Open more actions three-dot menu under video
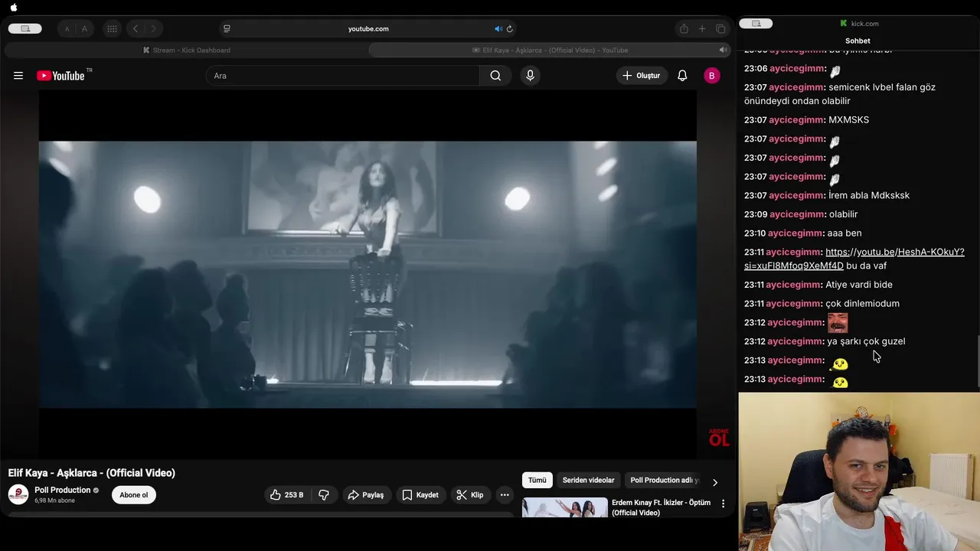980x551 pixels. [x=505, y=495]
